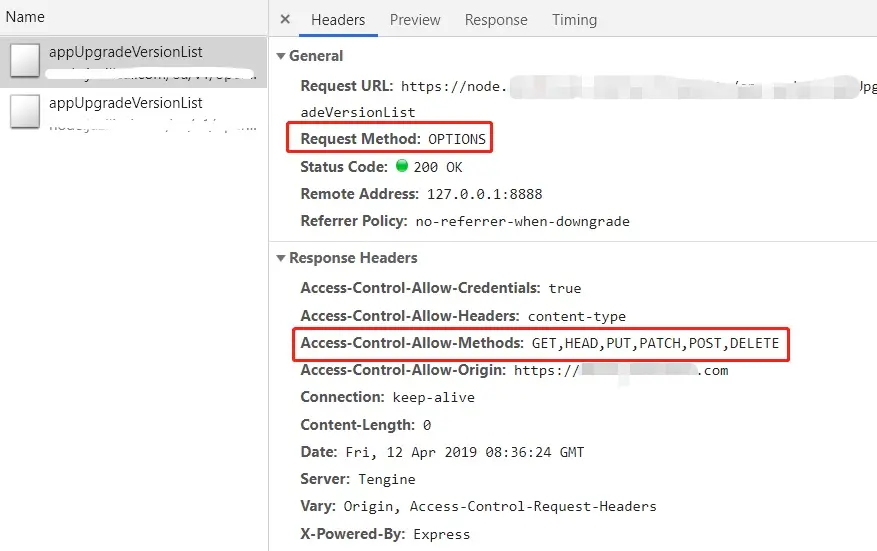Viewport: 877px width, 551px height.
Task: Click the second appUpgradeVersionList request name
Action: click(x=125, y=103)
